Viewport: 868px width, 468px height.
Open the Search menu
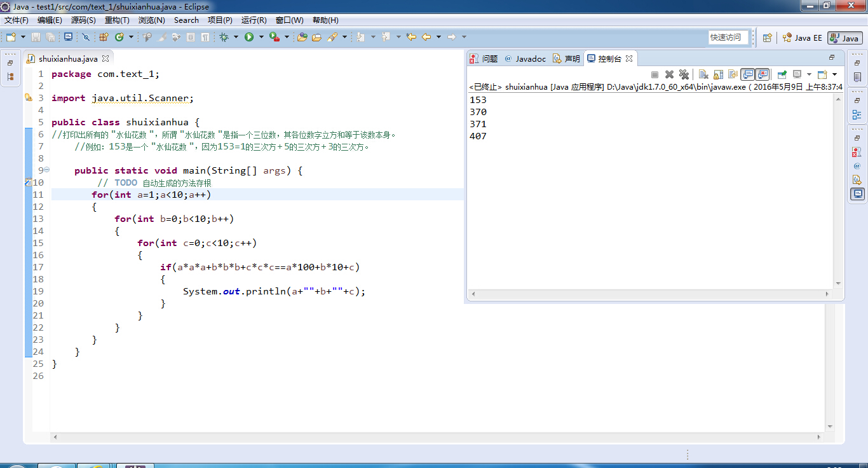(x=186, y=20)
